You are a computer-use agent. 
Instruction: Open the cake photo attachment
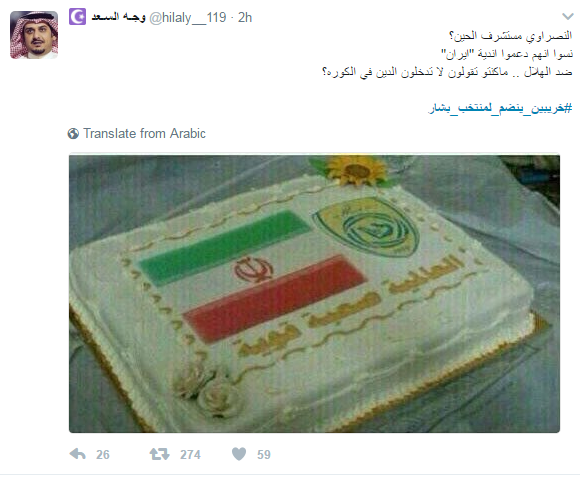[x=314, y=293]
